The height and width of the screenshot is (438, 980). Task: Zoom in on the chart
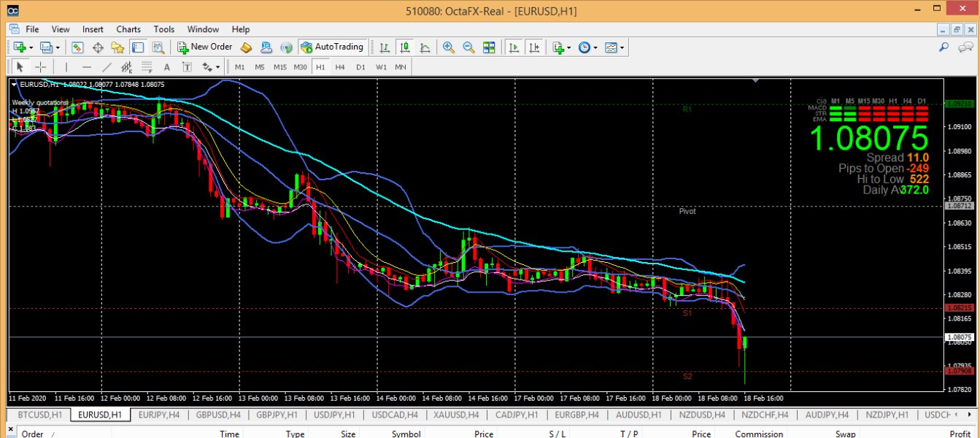[449, 47]
